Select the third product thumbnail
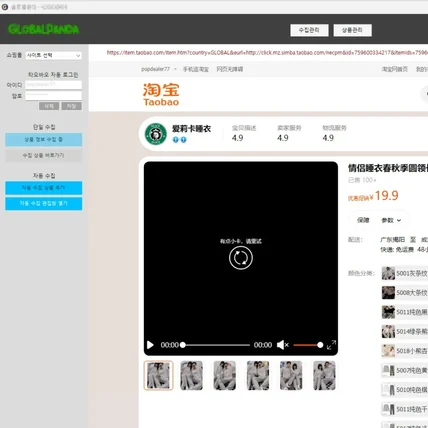The width and height of the screenshot is (428, 428). tap(225, 375)
